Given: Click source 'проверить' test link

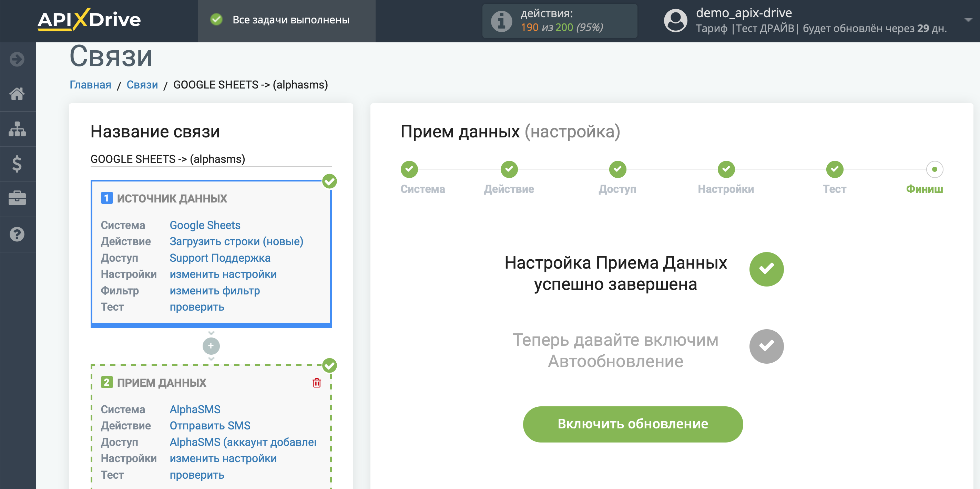Looking at the screenshot, I should click(197, 307).
